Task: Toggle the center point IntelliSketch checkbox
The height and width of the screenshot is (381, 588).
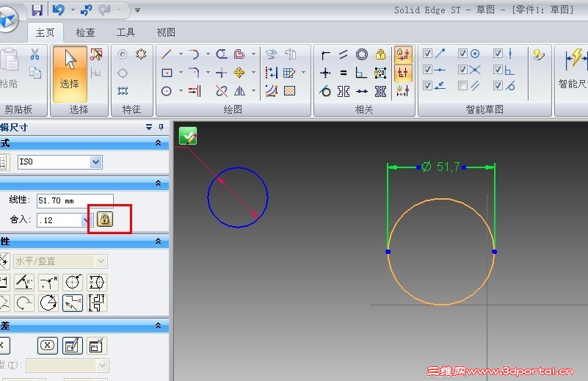Action: pyautogui.click(x=462, y=54)
